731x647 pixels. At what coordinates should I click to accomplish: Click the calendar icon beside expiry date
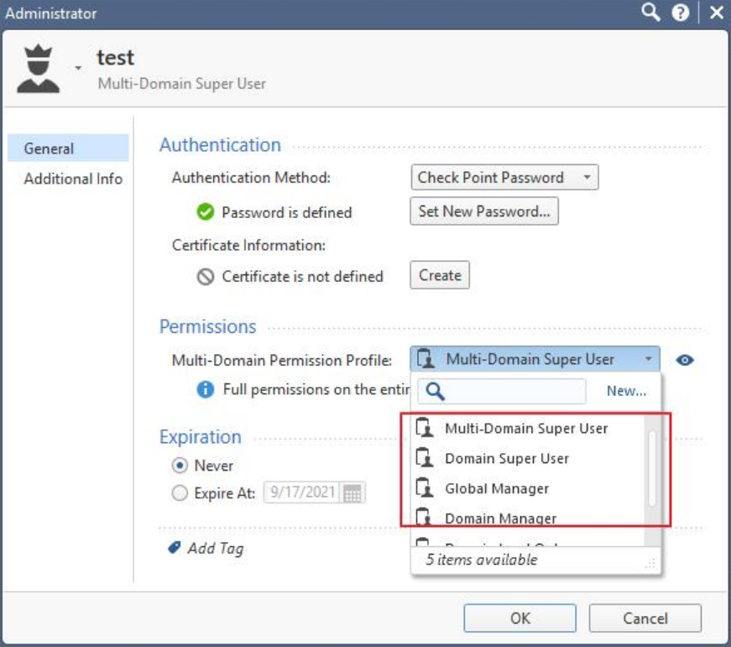point(353,493)
